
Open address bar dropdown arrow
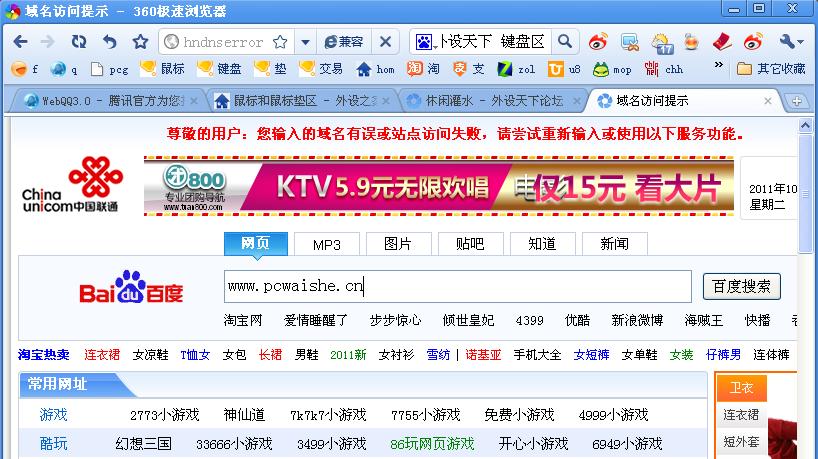coord(304,42)
